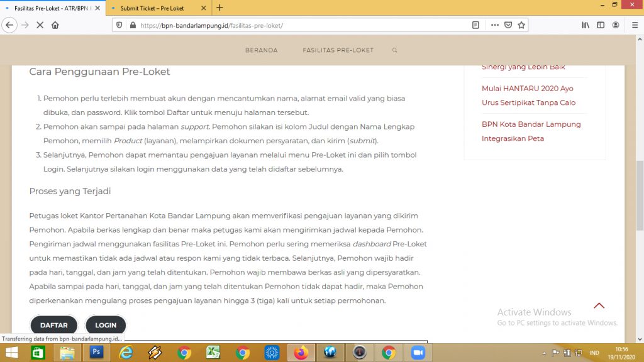
Task: Go to the Firefox home page icon
Action: pos(55,25)
